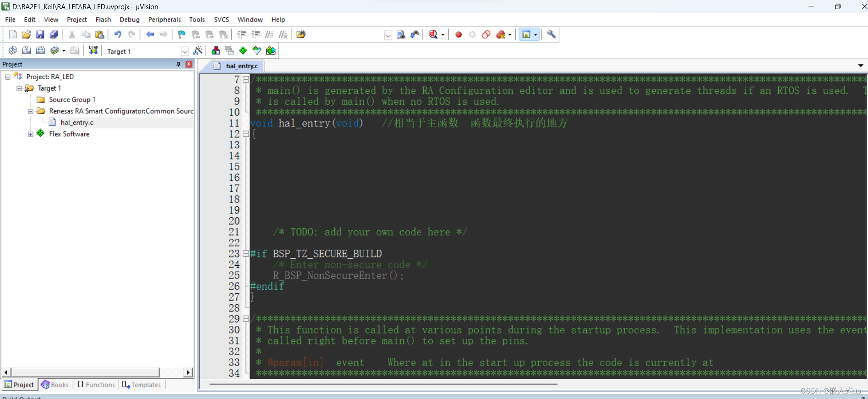Navigate backwards with the blue left arrow
This screenshot has width=868, height=399.
pos(150,34)
